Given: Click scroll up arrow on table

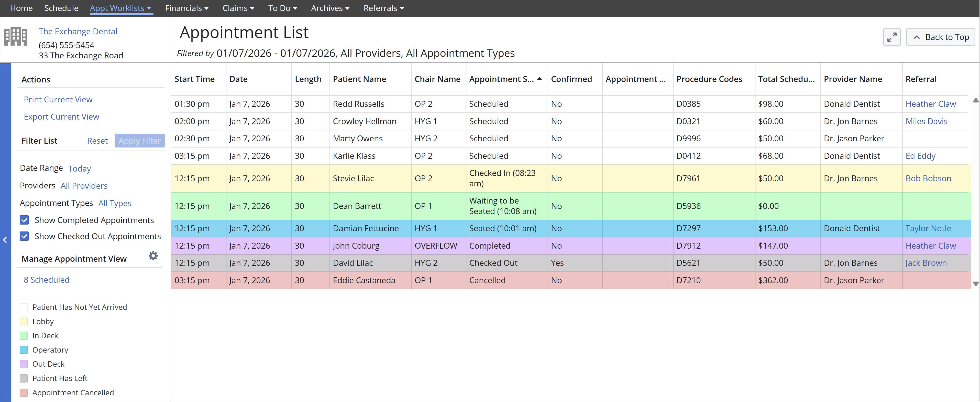Looking at the screenshot, I should 975,100.
